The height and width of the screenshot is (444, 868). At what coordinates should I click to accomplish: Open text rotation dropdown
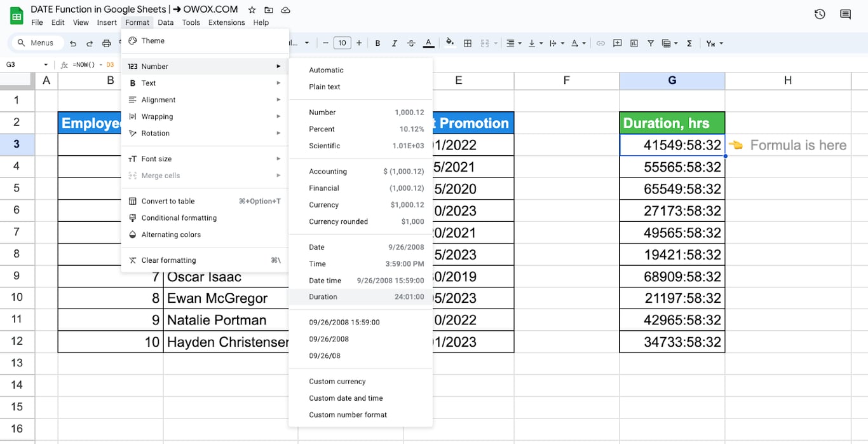[578, 43]
